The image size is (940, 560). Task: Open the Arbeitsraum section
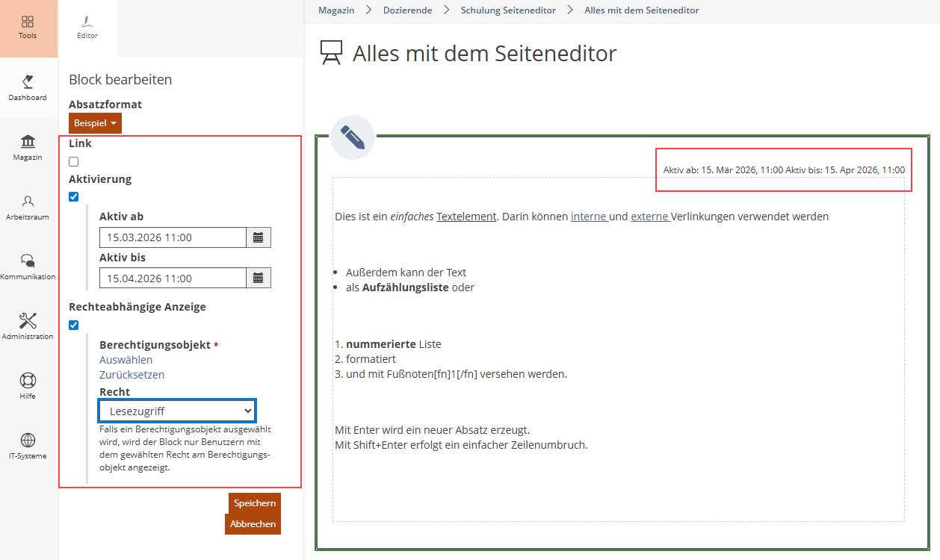point(28,207)
